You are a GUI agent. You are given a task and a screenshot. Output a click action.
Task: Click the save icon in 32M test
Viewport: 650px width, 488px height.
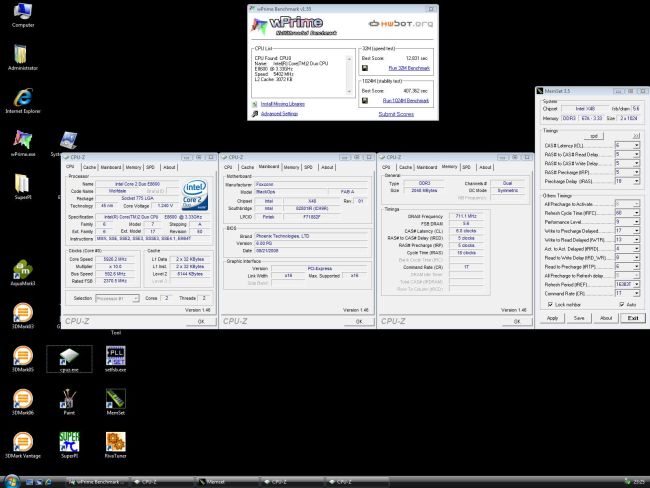(x=365, y=68)
